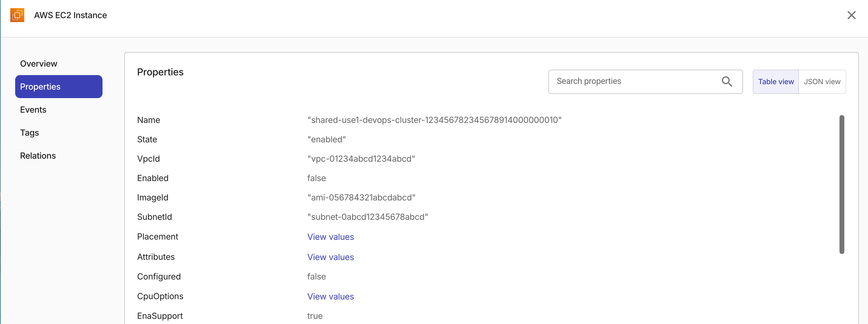Image resolution: width=868 pixels, height=324 pixels.
Task: Click the Enabled property value false
Action: coord(316,178)
